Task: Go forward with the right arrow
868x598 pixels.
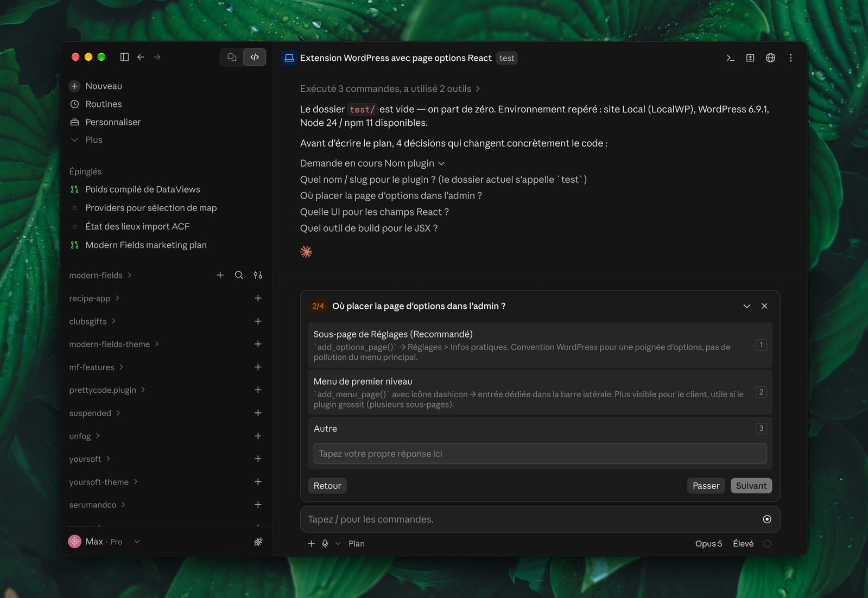Action: [157, 57]
